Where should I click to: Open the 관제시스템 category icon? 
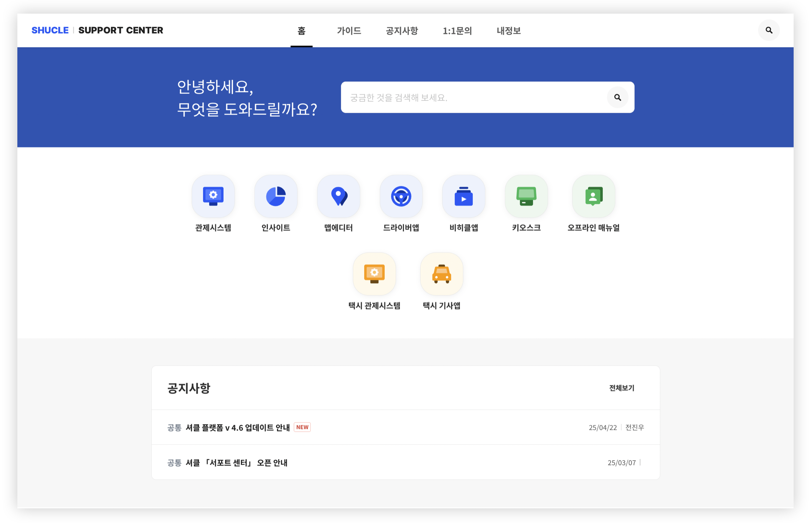(213, 196)
